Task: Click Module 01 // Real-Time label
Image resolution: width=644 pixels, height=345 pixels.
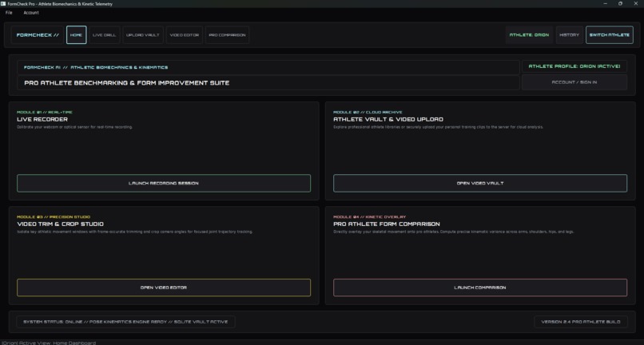Action: pos(45,112)
